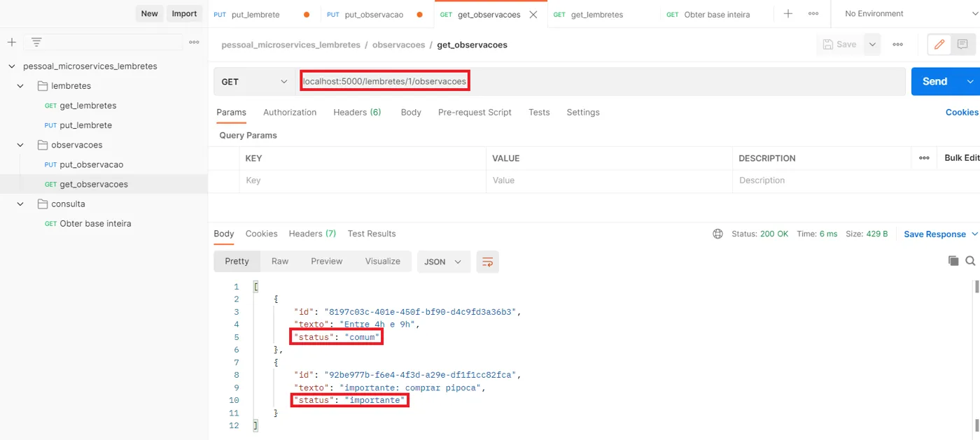Collapse the consulta folder chevron

(22, 204)
